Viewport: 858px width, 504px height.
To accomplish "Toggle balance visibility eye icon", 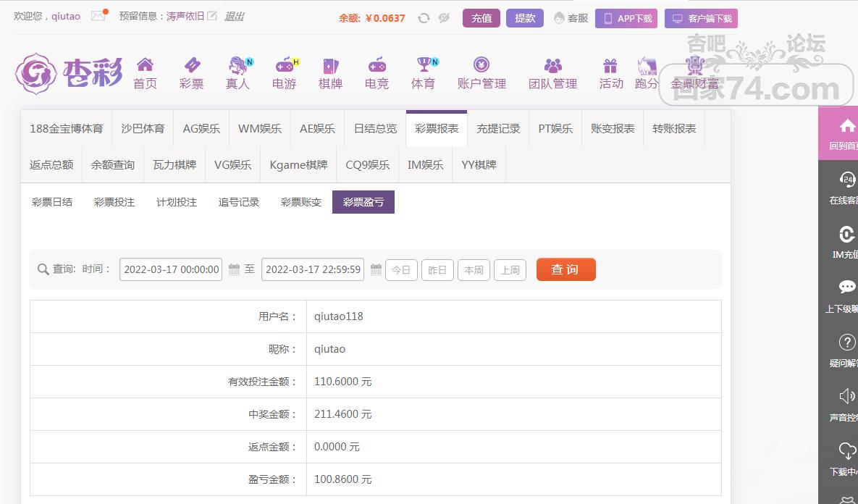I will 444,18.
